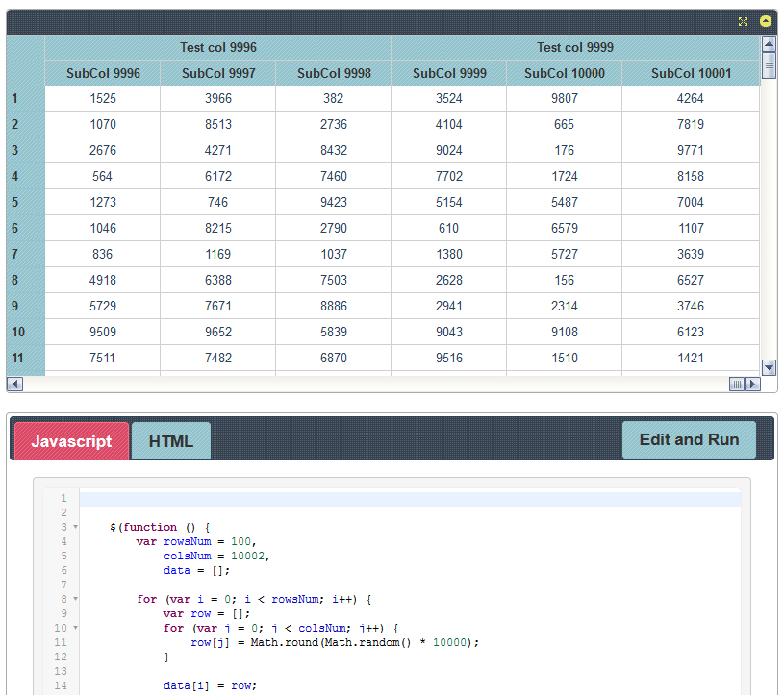Click the cell containing 8432
The image size is (784, 695).
coord(334,150)
